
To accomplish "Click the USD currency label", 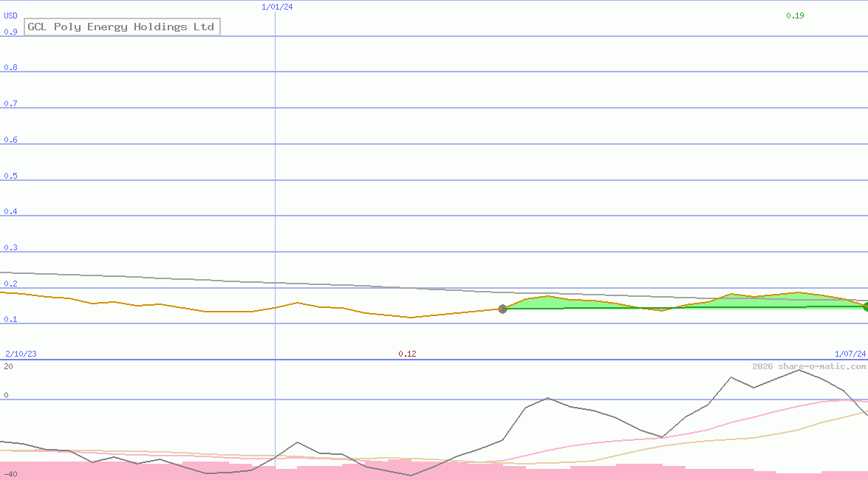I will (x=10, y=16).
